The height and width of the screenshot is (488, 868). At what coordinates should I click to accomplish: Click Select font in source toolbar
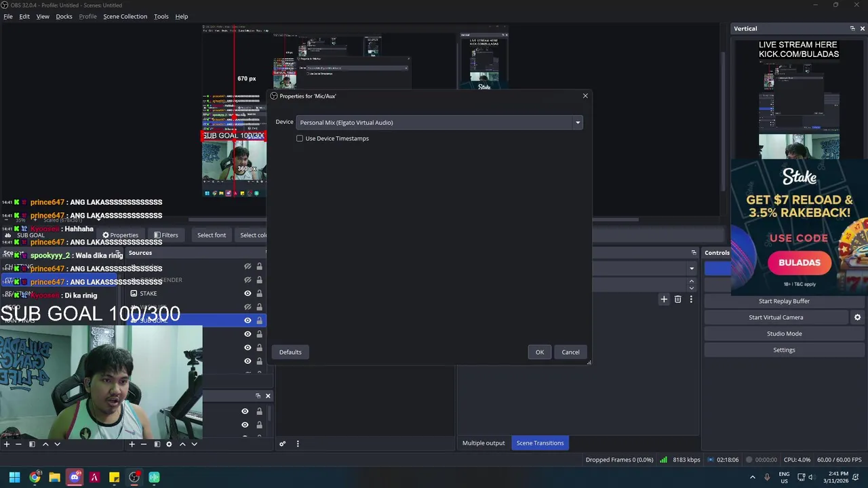tap(212, 235)
